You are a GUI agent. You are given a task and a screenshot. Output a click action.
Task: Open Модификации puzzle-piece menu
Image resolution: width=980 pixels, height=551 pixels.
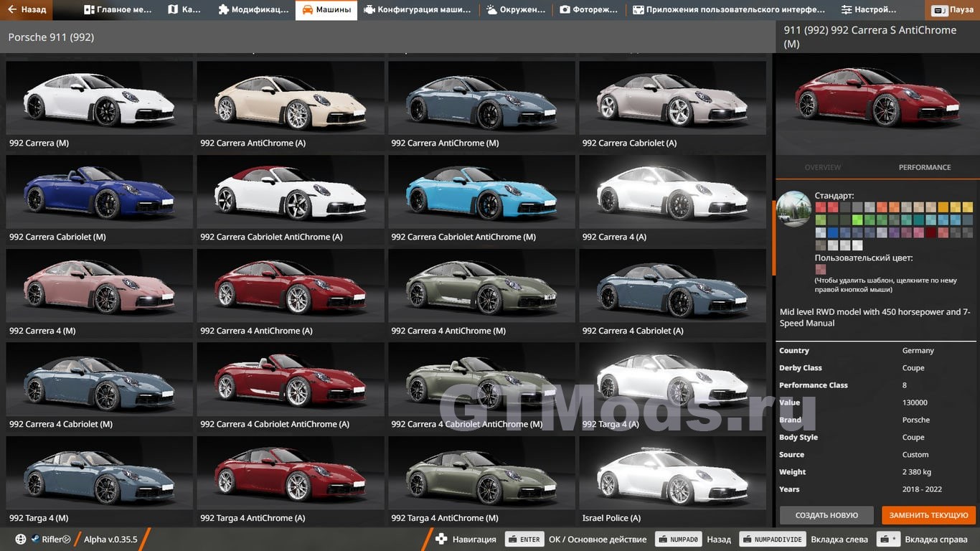[x=253, y=10]
